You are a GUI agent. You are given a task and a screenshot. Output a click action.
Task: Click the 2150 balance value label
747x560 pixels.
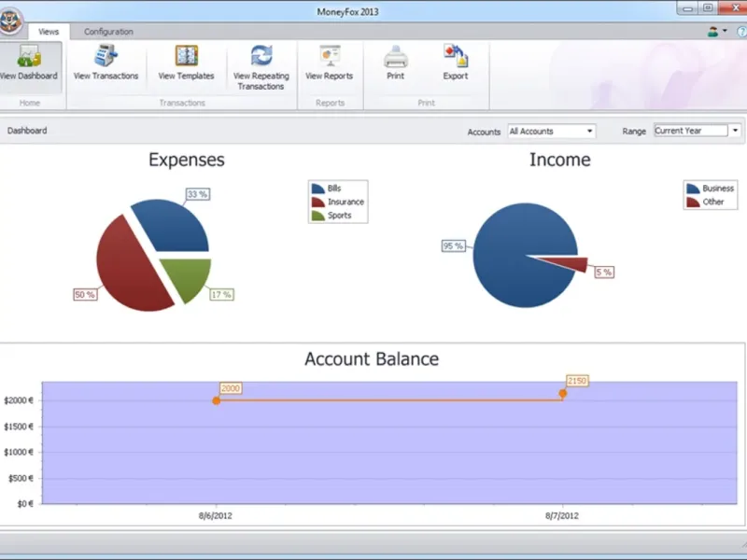[x=577, y=381]
